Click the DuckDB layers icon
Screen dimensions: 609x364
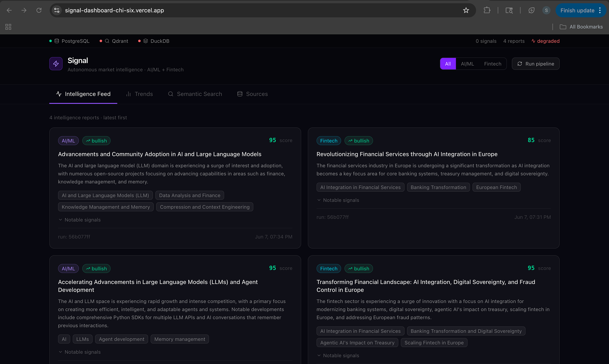[x=146, y=41]
